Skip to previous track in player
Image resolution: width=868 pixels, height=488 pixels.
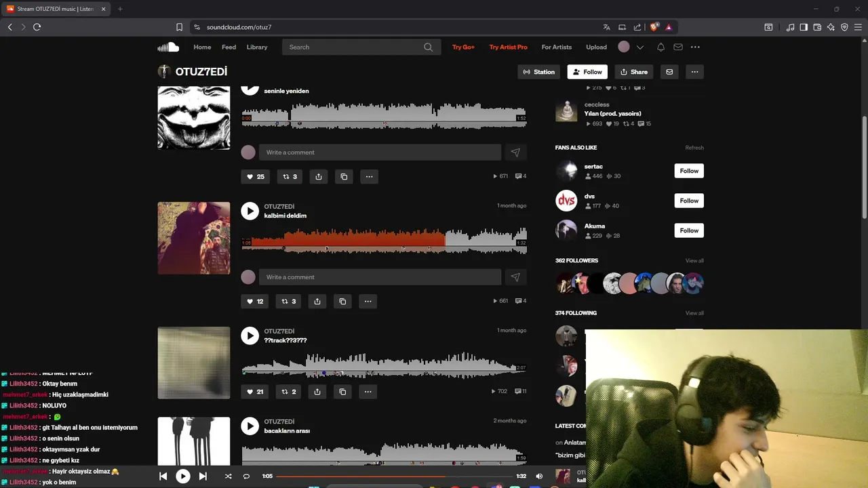[163, 476]
